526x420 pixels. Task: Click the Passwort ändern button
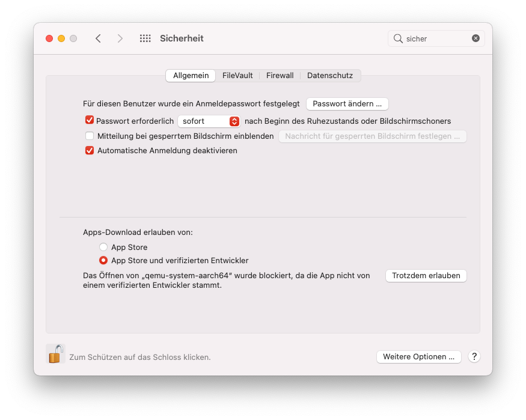(347, 103)
